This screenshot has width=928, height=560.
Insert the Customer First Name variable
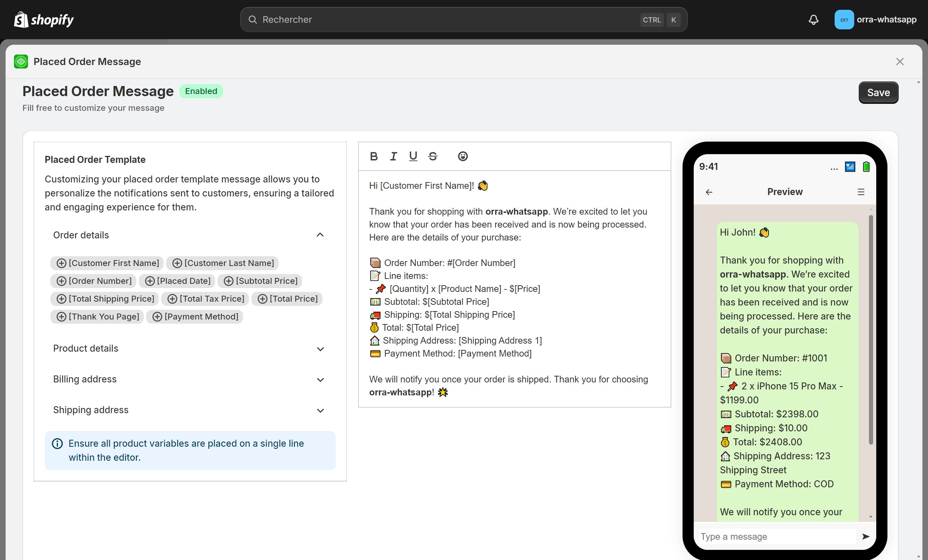click(x=107, y=263)
